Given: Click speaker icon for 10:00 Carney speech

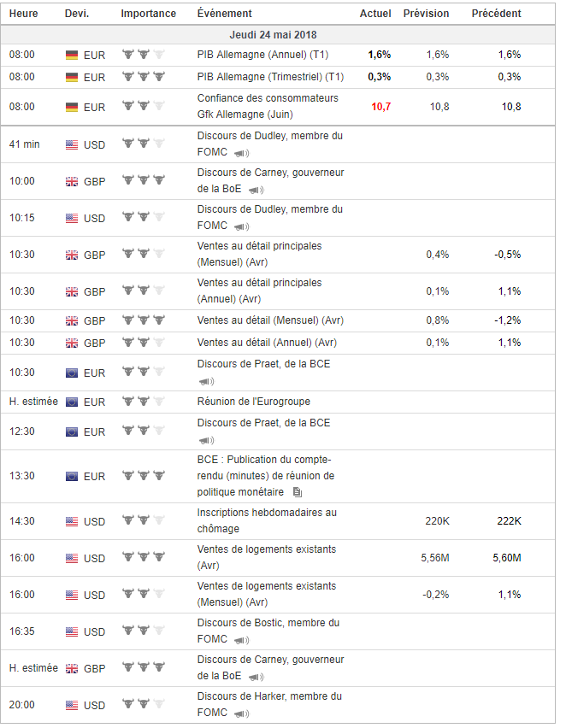Looking at the screenshot, I should [x=256, y=190].
